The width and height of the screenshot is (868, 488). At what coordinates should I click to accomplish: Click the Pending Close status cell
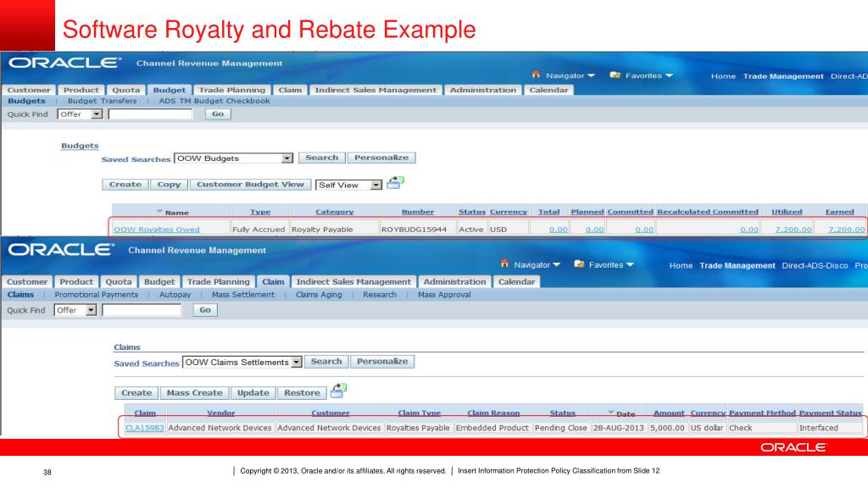561,428
